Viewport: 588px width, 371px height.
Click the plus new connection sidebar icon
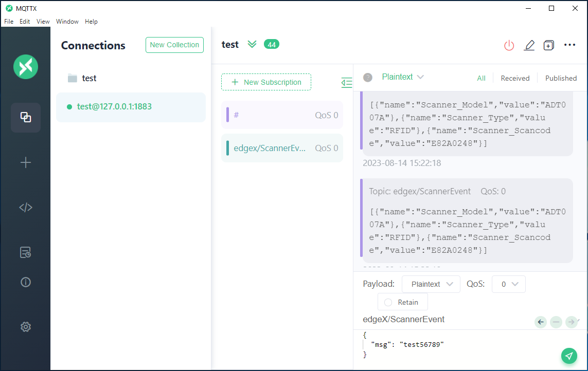click(x=26, y=163)
